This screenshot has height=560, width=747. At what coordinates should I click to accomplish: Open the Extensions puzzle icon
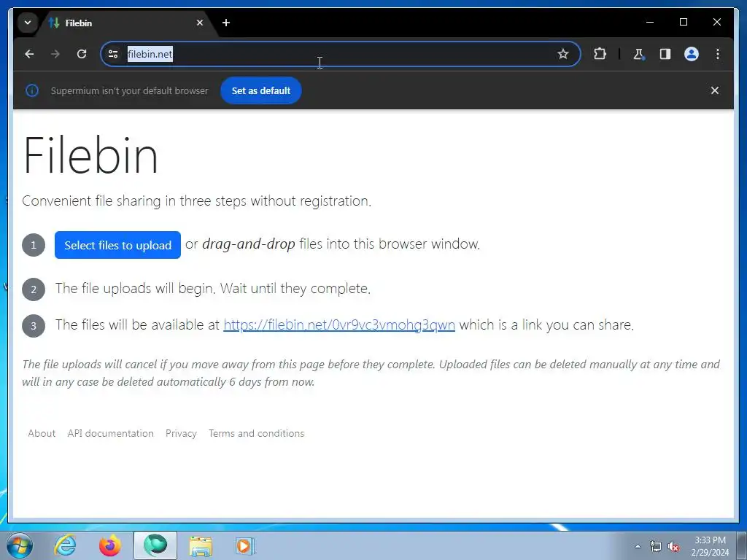coord(600,54)
